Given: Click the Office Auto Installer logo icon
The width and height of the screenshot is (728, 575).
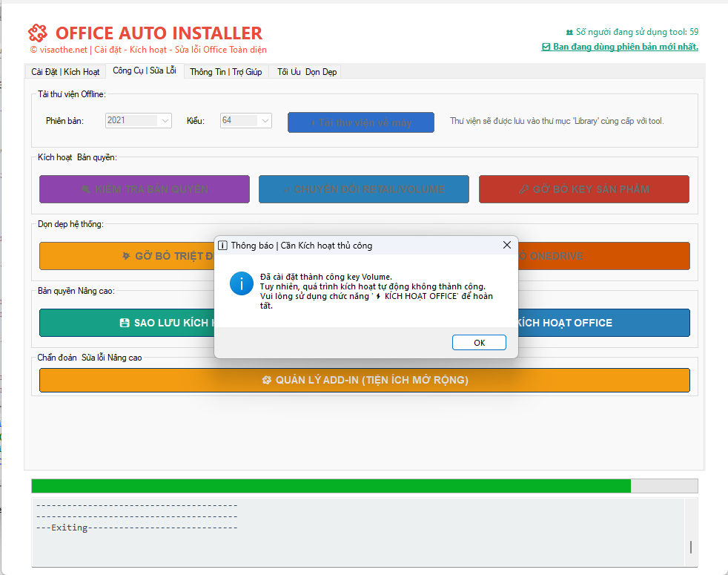Looking at the screenshot, I should (38, 33).
